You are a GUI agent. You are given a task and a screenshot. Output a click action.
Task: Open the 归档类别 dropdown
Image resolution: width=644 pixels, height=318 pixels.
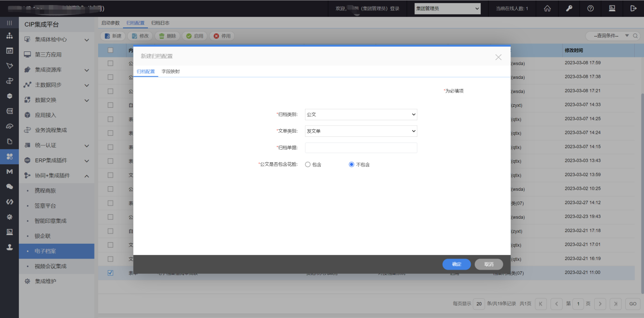(x=361, y=114)
